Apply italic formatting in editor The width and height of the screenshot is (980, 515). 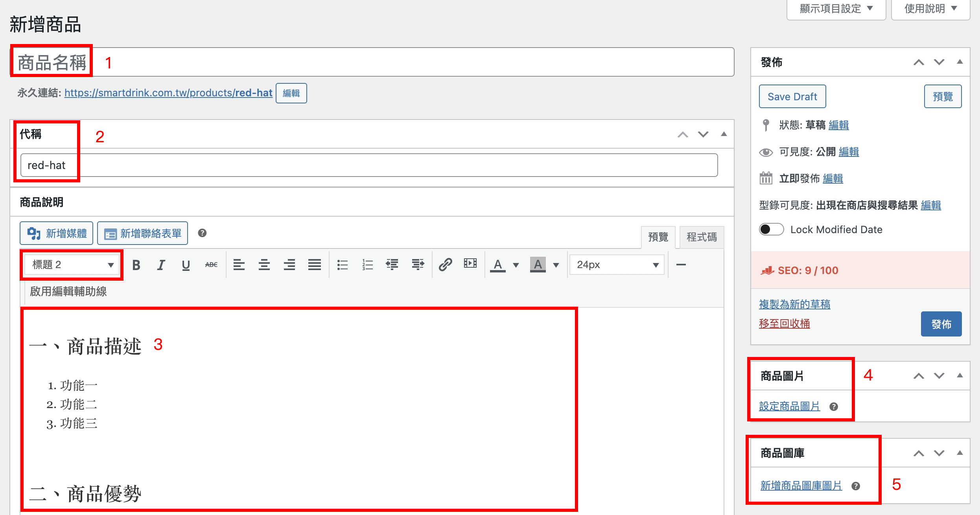pos(161,265)
